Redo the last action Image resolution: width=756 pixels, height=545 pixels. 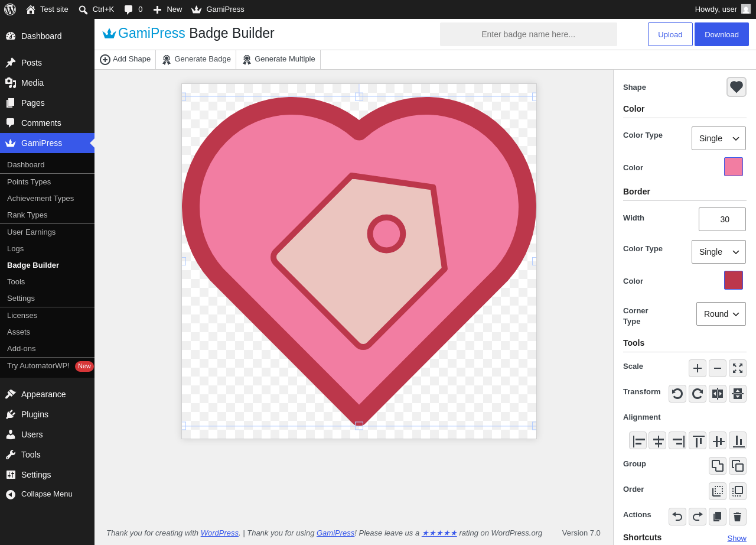pos(698,517)
